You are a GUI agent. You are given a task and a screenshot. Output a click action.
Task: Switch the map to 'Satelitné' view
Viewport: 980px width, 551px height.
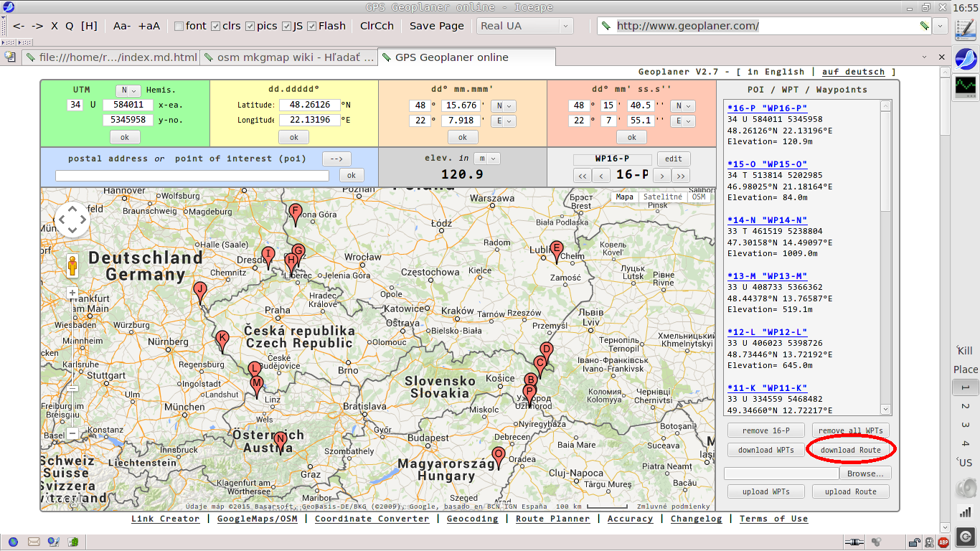pyautogui.click(x=663, y=197)
